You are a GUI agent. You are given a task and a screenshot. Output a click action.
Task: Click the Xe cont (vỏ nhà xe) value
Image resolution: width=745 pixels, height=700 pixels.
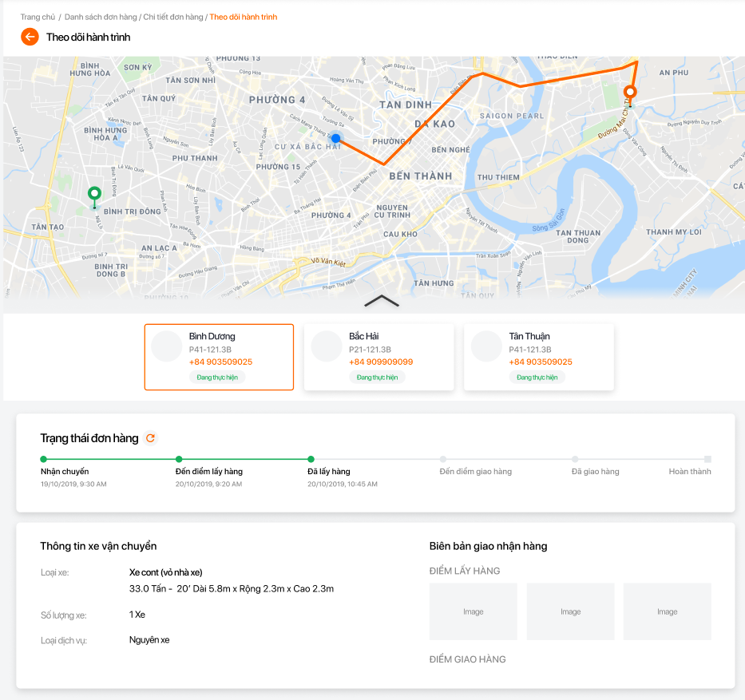tap(166, 573)
